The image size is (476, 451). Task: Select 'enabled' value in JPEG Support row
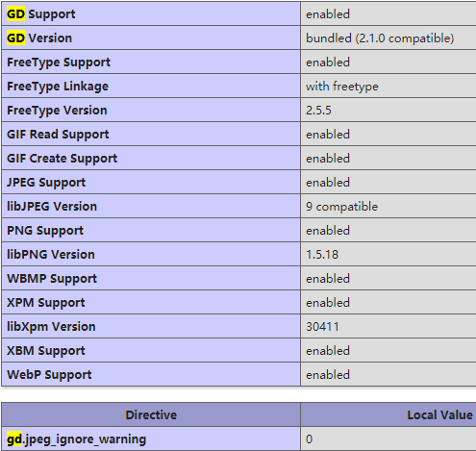tap(328, 183)
